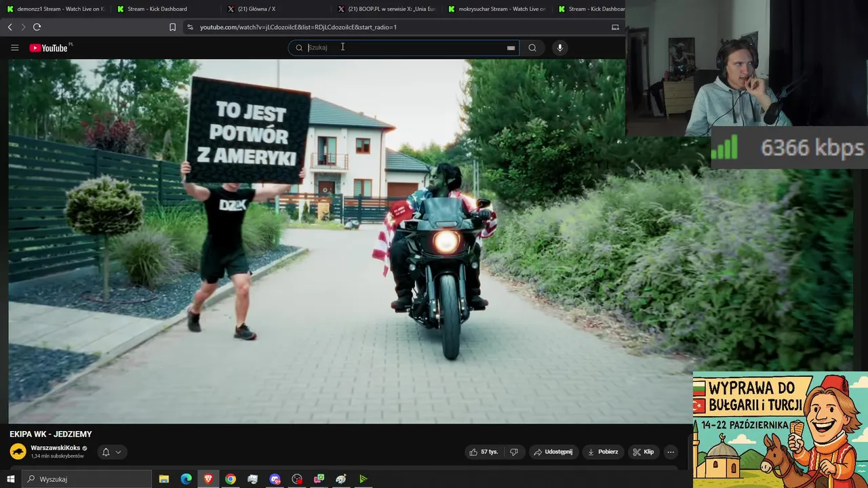
Task: Click Pobierz download button
Action: (x=603, y=452)
